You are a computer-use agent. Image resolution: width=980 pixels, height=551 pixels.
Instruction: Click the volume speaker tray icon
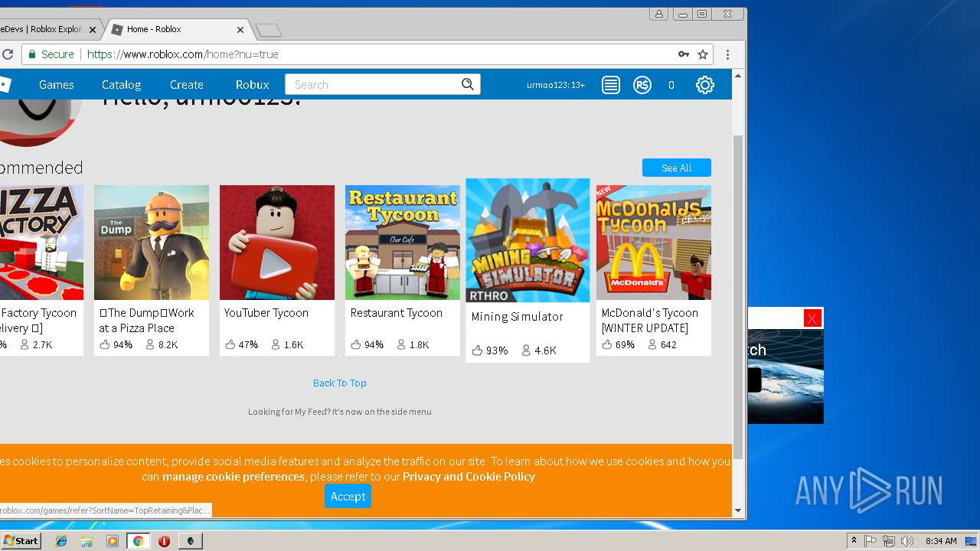[x=907, y=541]
